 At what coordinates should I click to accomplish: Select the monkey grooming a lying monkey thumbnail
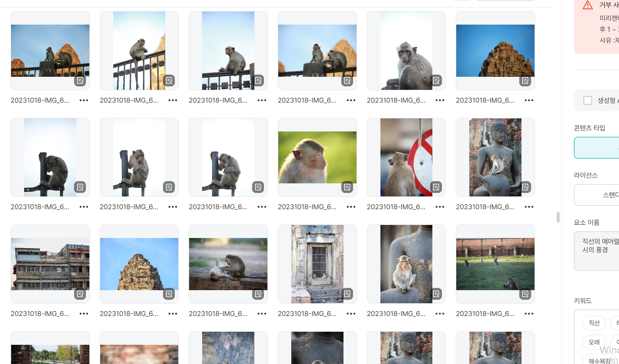228,264
